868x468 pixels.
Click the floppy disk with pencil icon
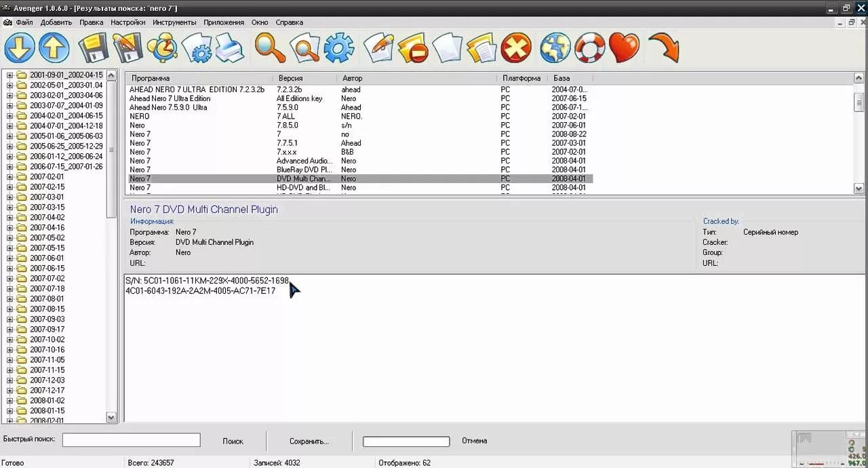tap(127, 48)
